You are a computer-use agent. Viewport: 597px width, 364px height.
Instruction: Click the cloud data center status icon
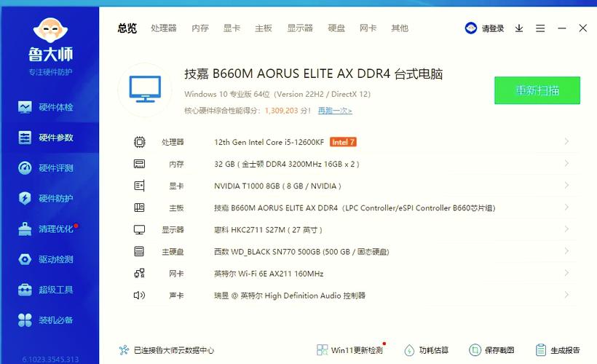click(124, 350)
